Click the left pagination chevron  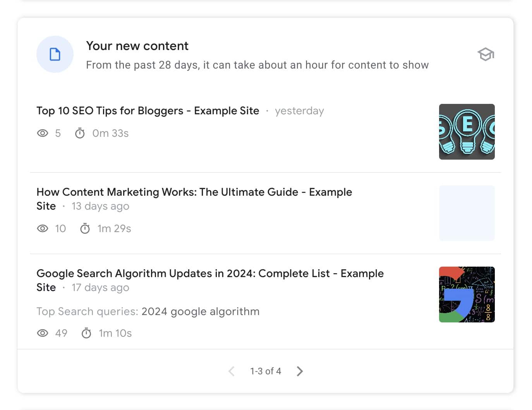pos(232,371)
